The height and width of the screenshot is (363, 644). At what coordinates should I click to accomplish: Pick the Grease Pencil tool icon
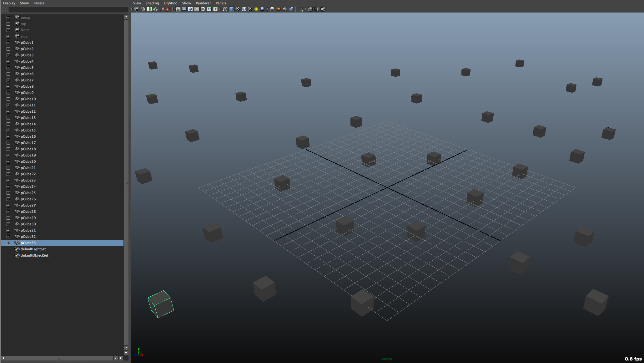[169, 9]
